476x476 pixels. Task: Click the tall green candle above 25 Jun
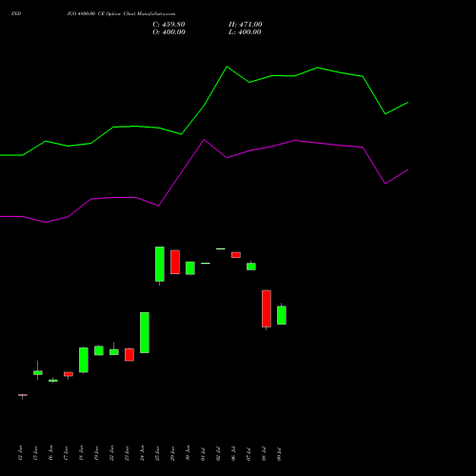[160, 264]
